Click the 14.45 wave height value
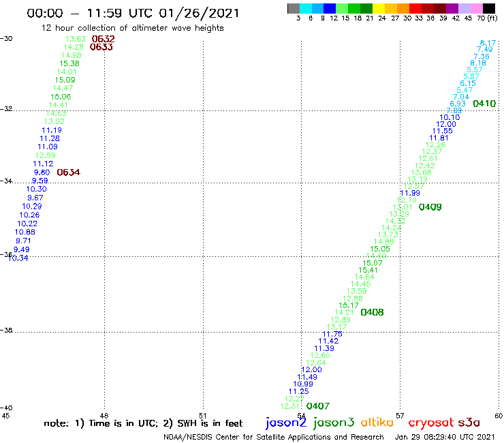 pos(361,284)
